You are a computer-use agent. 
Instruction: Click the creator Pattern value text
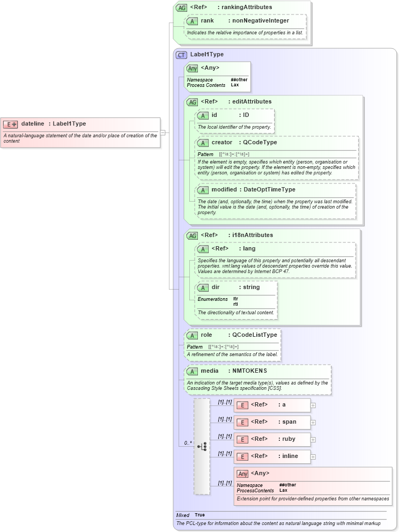[234, 154]
